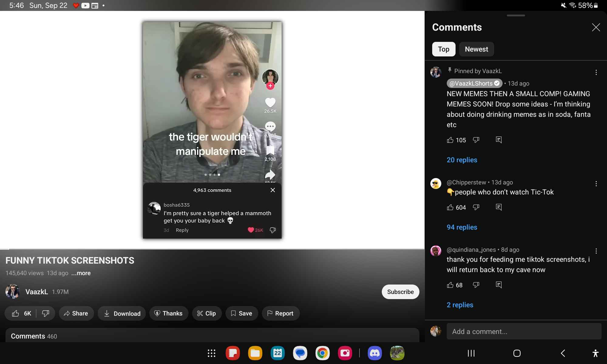
Task: Switch comment sorting to Newest
Action: (x=476, y=49)
